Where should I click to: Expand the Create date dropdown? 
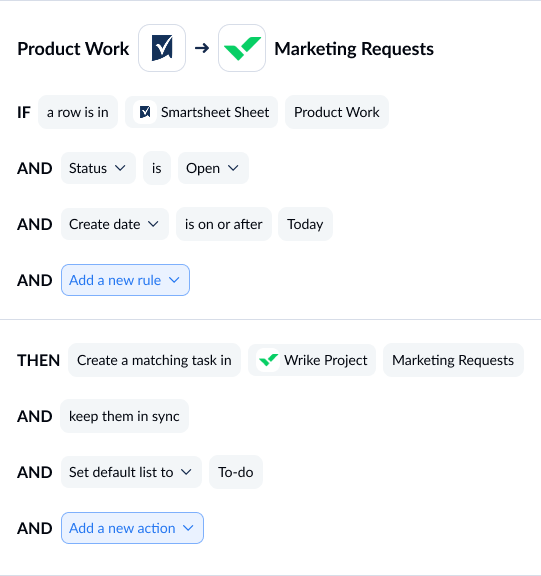coord(115,224)
